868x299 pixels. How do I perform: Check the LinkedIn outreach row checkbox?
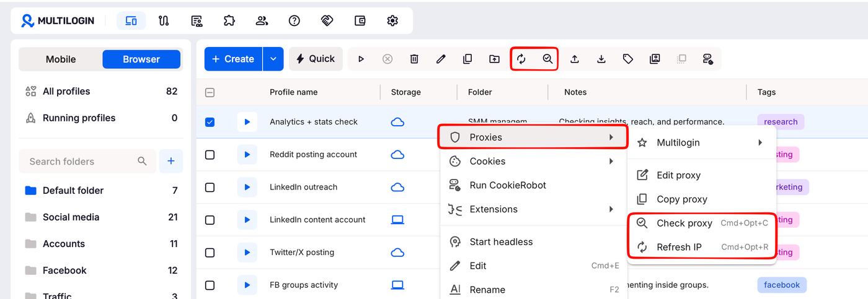(210, 187)
